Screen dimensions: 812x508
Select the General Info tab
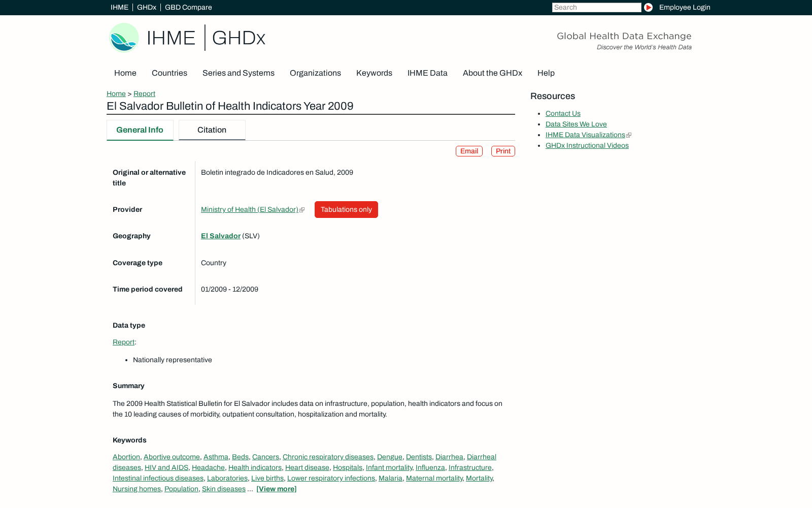(x=140, y=130)
